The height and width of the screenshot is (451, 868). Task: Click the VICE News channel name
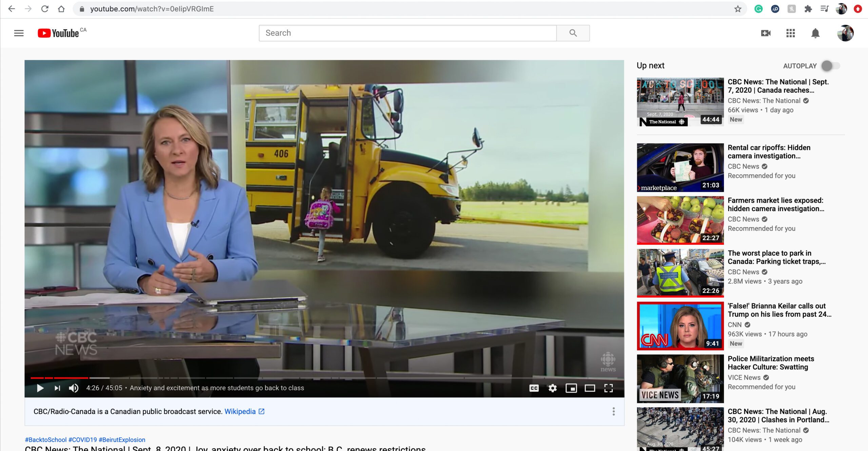click(x=744, y=377)
